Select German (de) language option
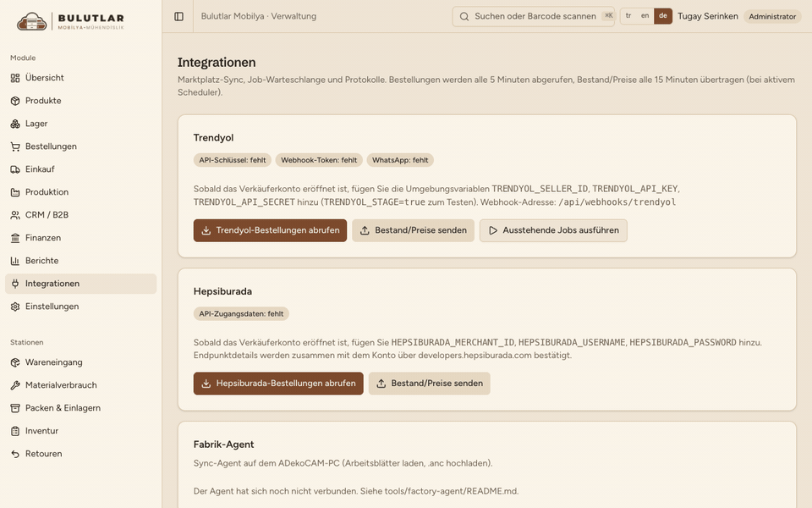Viewport: 812px width, 508px height. 663,16
